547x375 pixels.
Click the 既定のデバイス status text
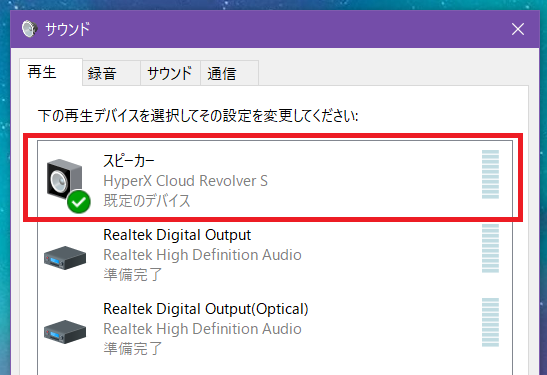[x=147, y=201]
